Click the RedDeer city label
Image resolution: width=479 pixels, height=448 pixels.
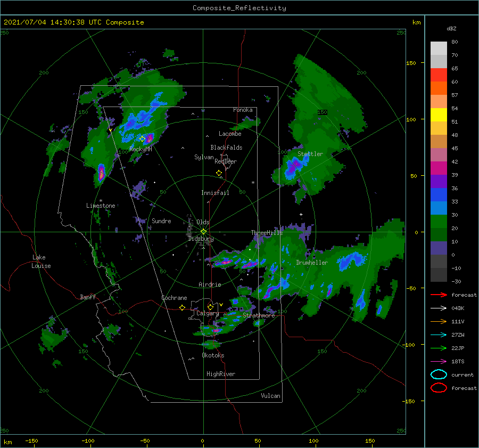point(226,161)
